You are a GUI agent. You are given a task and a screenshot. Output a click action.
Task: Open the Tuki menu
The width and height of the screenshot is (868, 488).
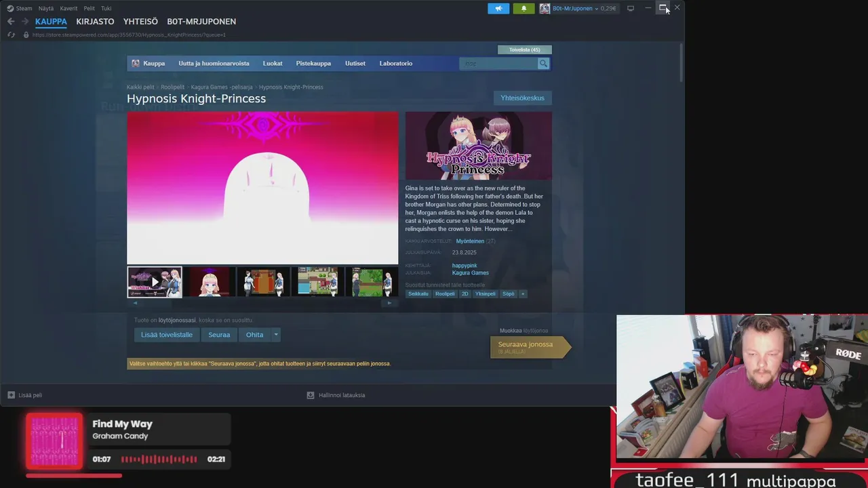(x=106, y=8)
